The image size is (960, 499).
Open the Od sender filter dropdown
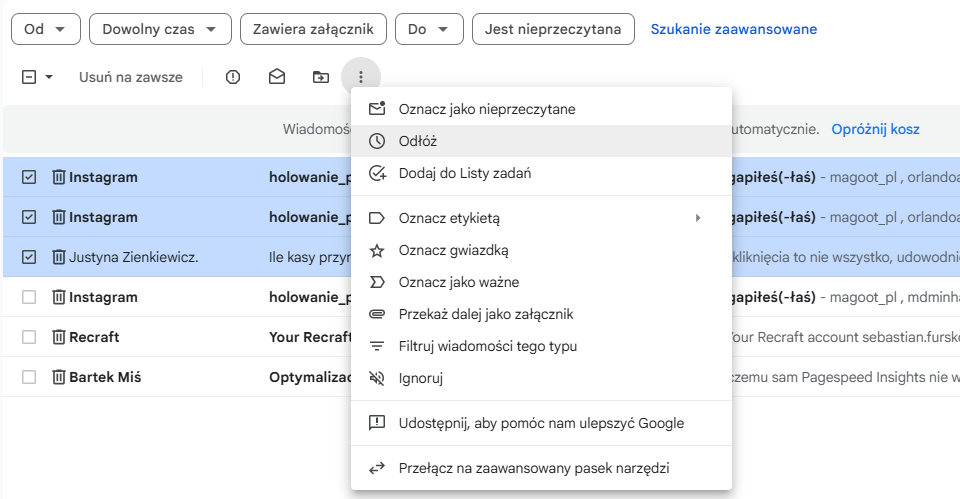pyautogui.click(x=45, y=29)
